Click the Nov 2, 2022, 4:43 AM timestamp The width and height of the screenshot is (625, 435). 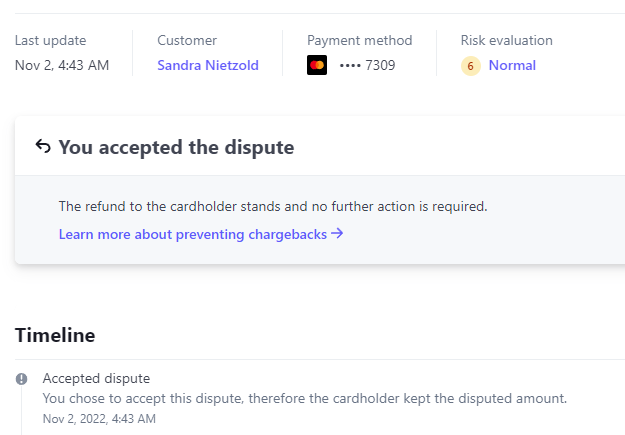click(x=99, y=419)
